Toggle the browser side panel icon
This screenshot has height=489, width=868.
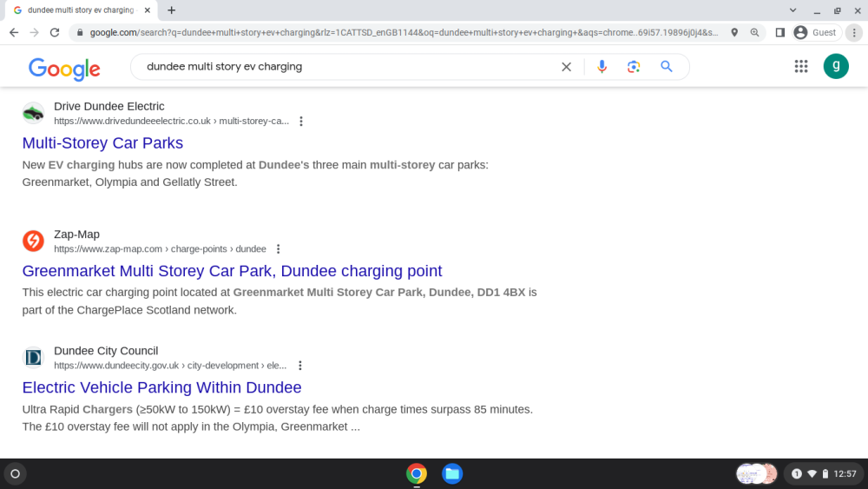[780, 33]
